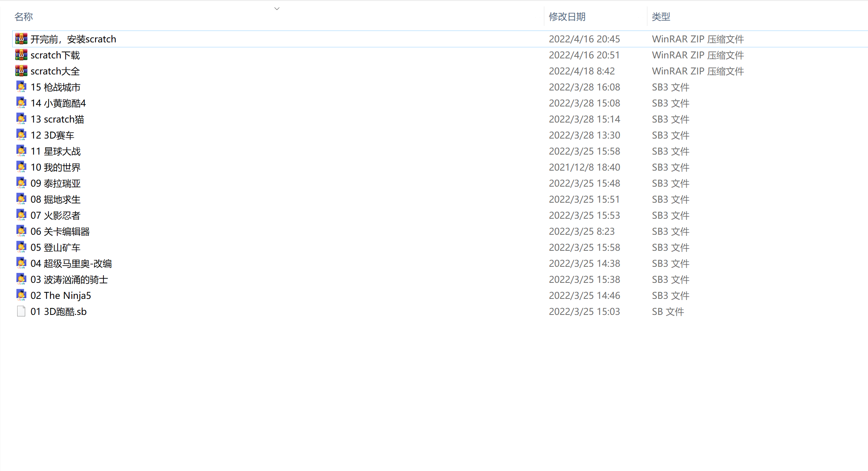Viewport: 868px width, 471px height.
Task: Click date 2022/4/16 20:51
Action: pos(584,55)
